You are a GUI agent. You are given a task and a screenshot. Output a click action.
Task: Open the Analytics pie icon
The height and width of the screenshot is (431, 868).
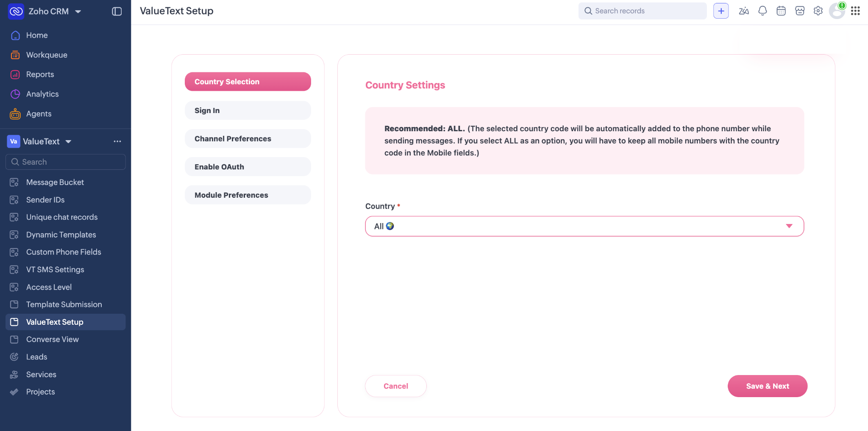(x=15, y=94)
